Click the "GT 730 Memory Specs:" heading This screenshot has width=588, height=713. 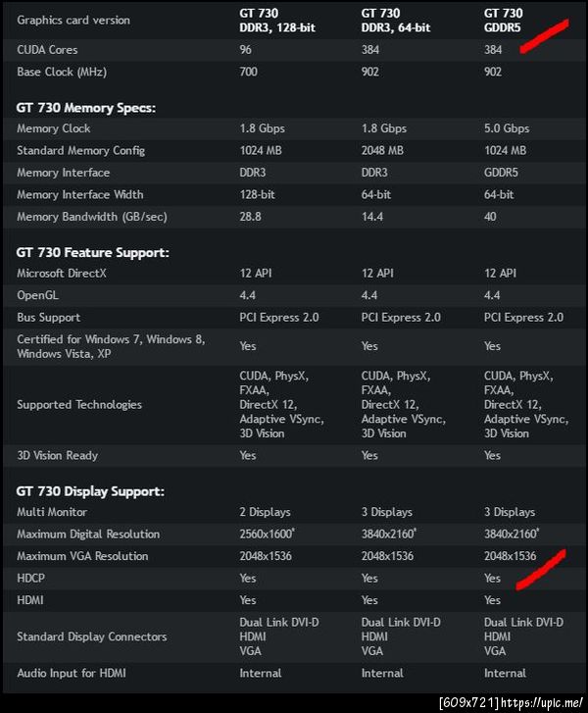tap(86, 107)
